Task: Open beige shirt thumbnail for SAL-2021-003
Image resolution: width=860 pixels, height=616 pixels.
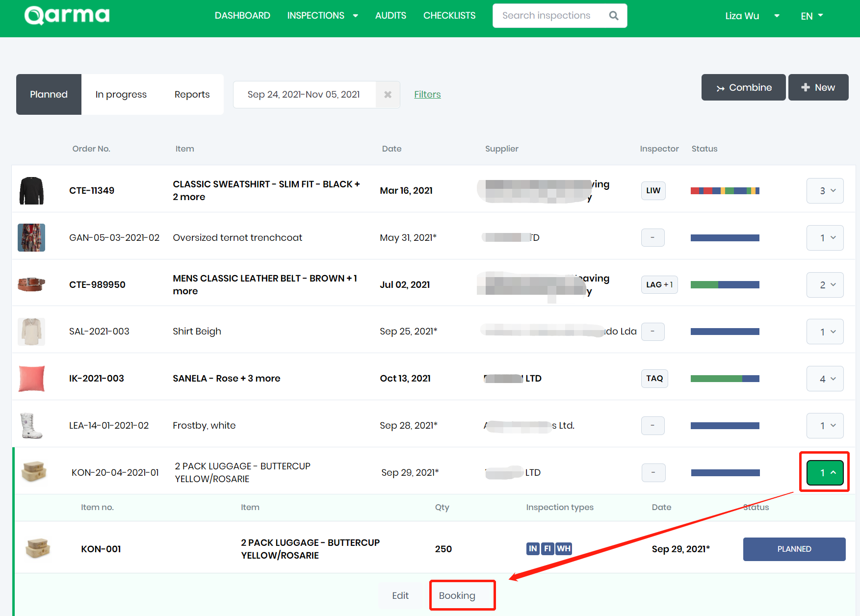Action: point(31,332)
